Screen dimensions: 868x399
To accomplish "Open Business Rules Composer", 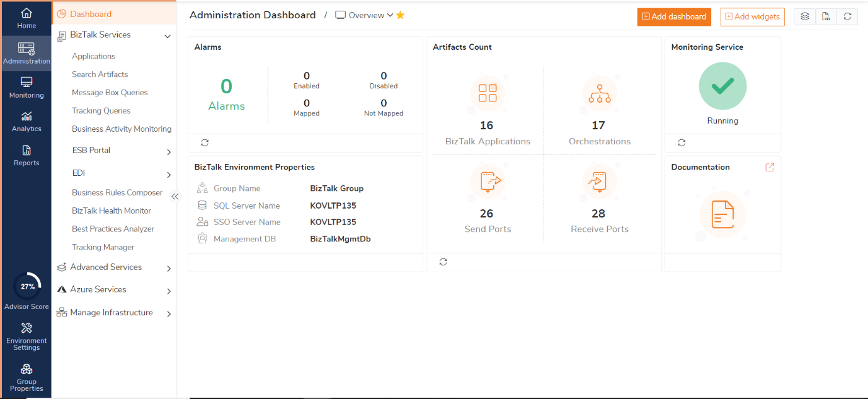I will click(117, 193).
